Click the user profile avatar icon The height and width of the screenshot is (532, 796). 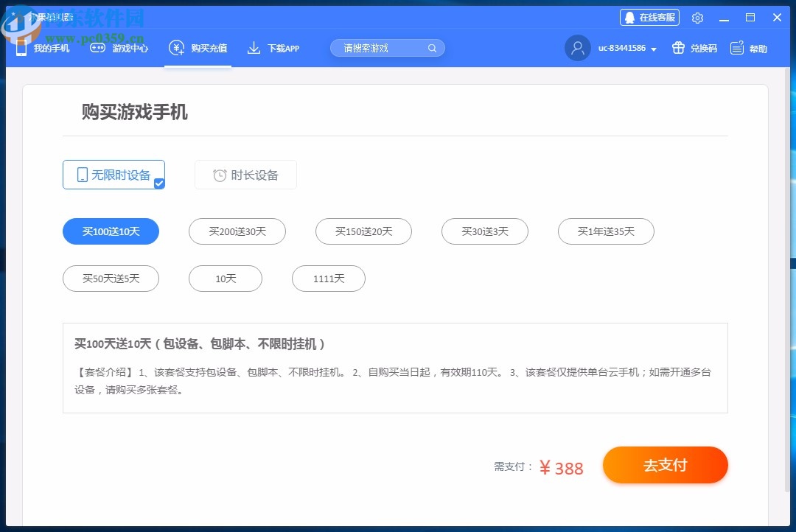pos(578,48)
